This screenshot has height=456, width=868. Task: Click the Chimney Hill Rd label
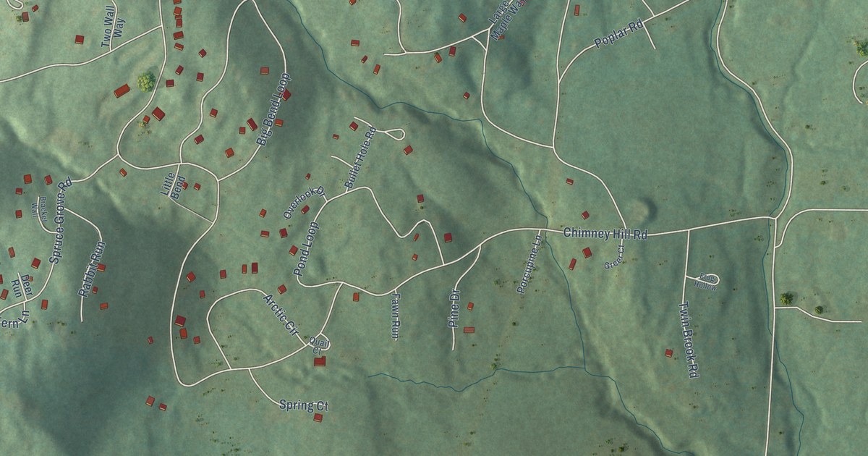pyautogui.click(x=605, y=234)
